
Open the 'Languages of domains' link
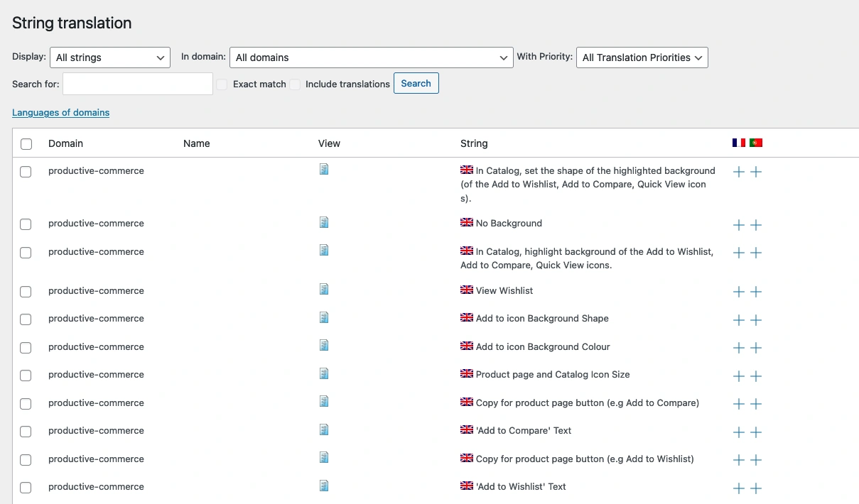pyautogui.click(x=61, y=112)
